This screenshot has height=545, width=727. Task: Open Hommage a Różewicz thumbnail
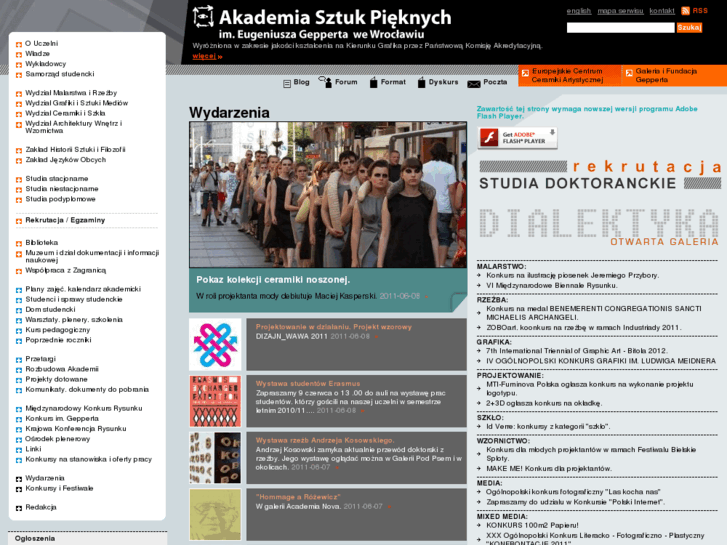point(215,514)
